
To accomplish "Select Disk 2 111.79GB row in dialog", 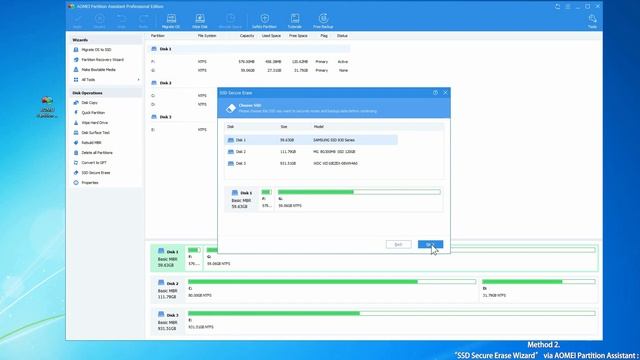I will coord(311,152).
